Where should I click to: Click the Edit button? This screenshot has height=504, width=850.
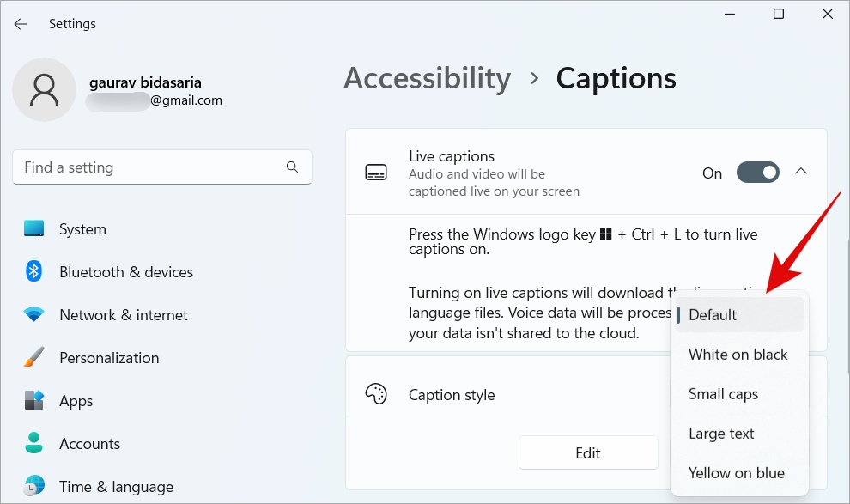click(588, 452)
